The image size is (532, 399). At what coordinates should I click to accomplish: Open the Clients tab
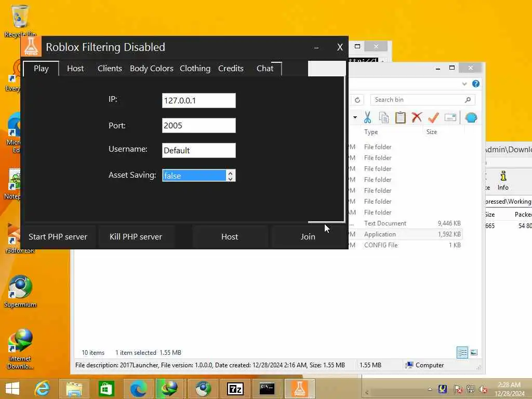coord(110,69)
